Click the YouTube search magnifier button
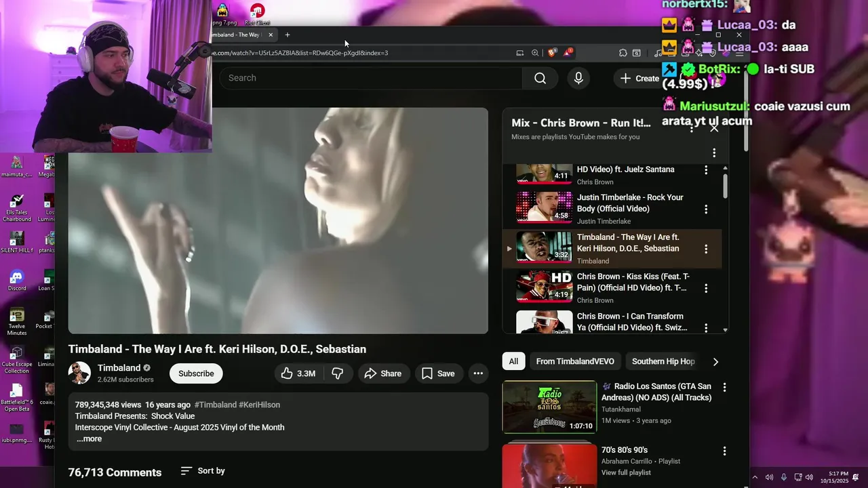This screenshot has height=488, width=868. [x=540, y=78]
